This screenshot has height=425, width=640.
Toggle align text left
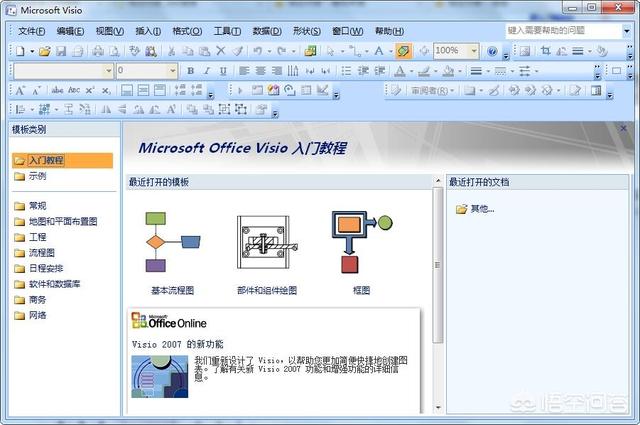click(x=244, y=71)
